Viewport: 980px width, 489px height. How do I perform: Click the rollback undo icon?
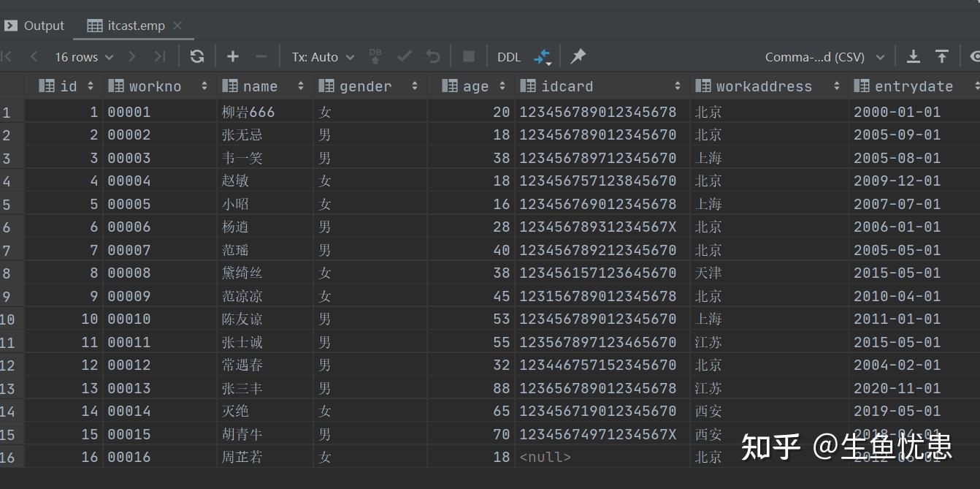(x=433, y=56)
